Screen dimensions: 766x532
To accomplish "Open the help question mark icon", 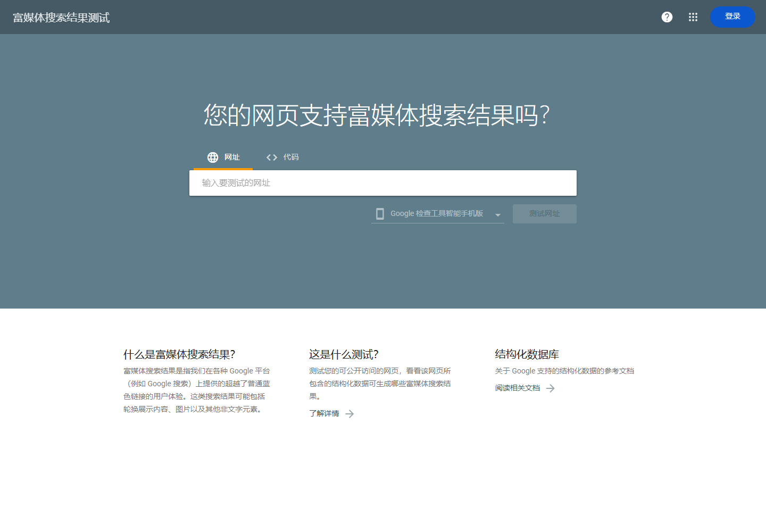I will [x=667, y=17].
